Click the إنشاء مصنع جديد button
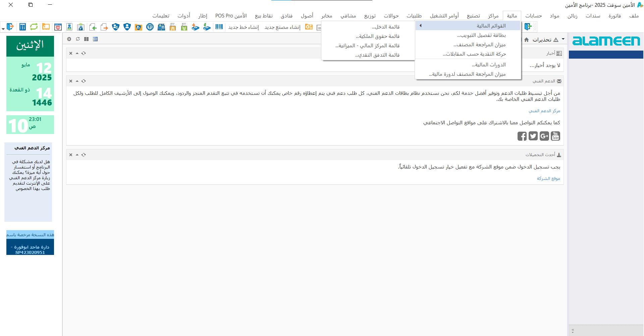The height and width of the screenshot is (336, 644). click(x=282, y=27)
